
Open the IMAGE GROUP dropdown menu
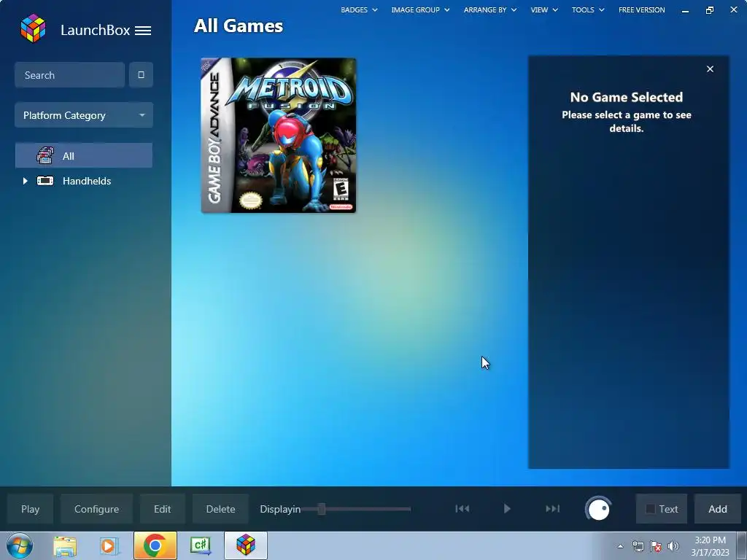pyautogui.click(x=420, y=9)
